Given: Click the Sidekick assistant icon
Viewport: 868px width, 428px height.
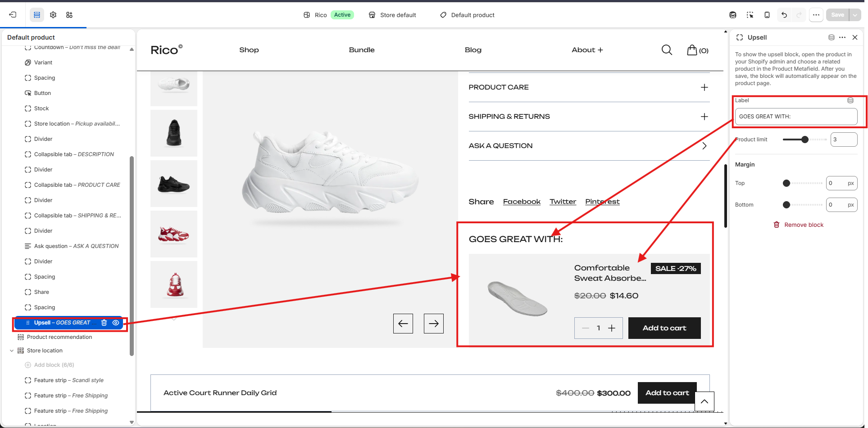Looking at the screenshot, I should (x=733, y=15).
